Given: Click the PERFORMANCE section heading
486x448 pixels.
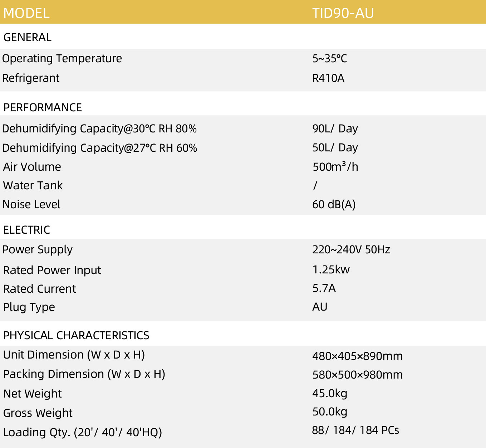Looking at the screenshot, I should [x=43, y=107].
